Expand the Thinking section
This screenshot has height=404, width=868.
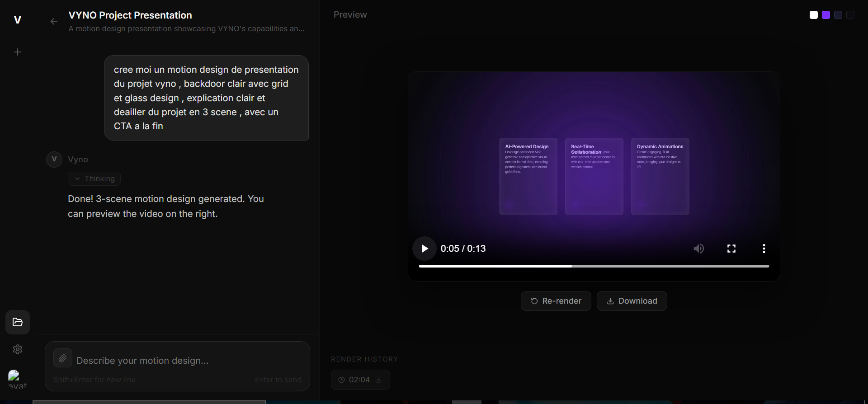(94, 179)
